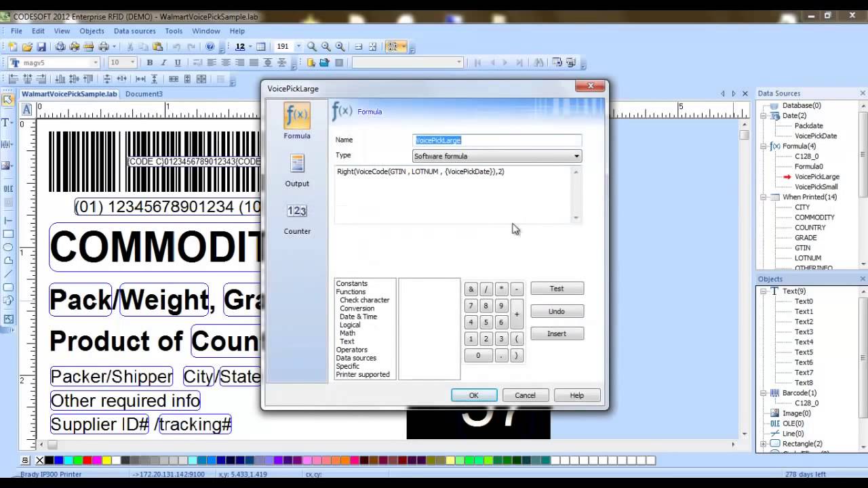Click the dialog Help button
Viewport: 868px width, 488px height.
[576, 395]
